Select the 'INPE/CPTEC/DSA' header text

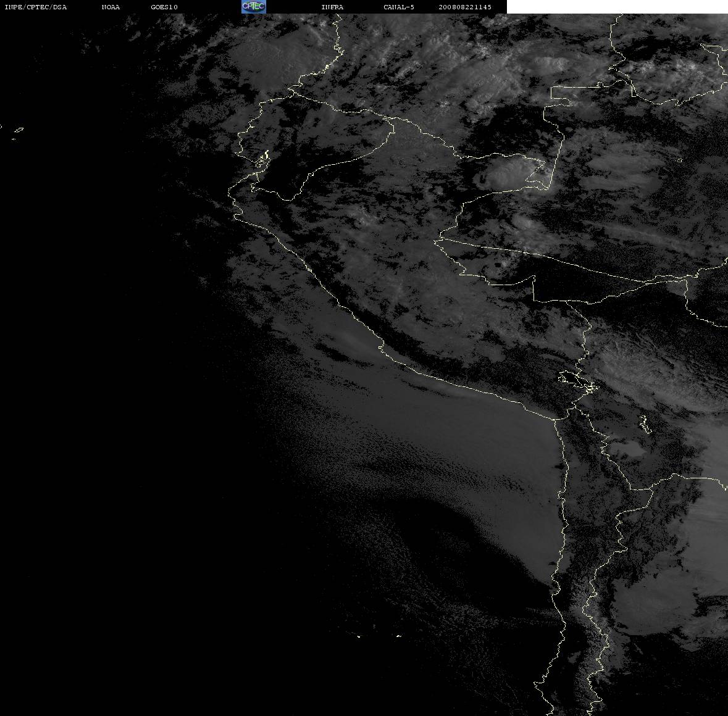(36, 7)
